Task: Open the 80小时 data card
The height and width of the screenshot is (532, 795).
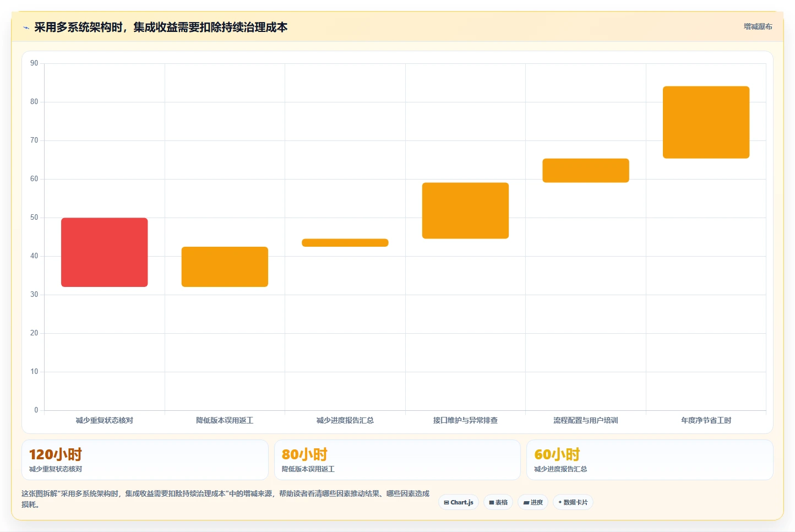Action: (397, 460)
